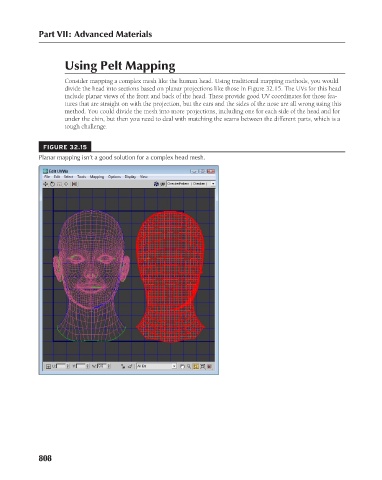382x480 pixels.
Task: Open the Options menu
Action: [x=114, y=177]
